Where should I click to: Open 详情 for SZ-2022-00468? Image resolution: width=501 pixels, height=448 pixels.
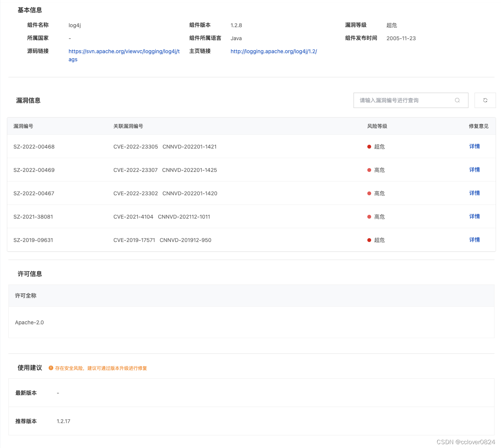tap(474, 146)
